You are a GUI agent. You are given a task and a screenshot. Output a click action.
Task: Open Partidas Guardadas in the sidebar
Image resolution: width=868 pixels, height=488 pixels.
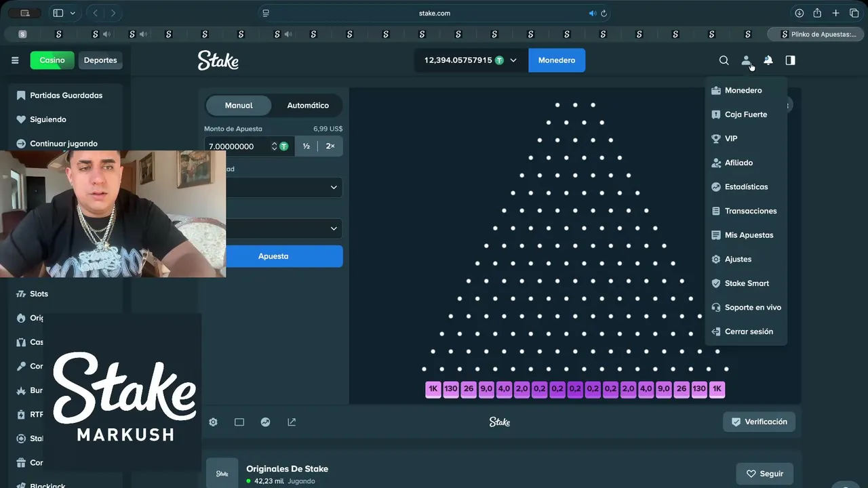tap(66, 96)
